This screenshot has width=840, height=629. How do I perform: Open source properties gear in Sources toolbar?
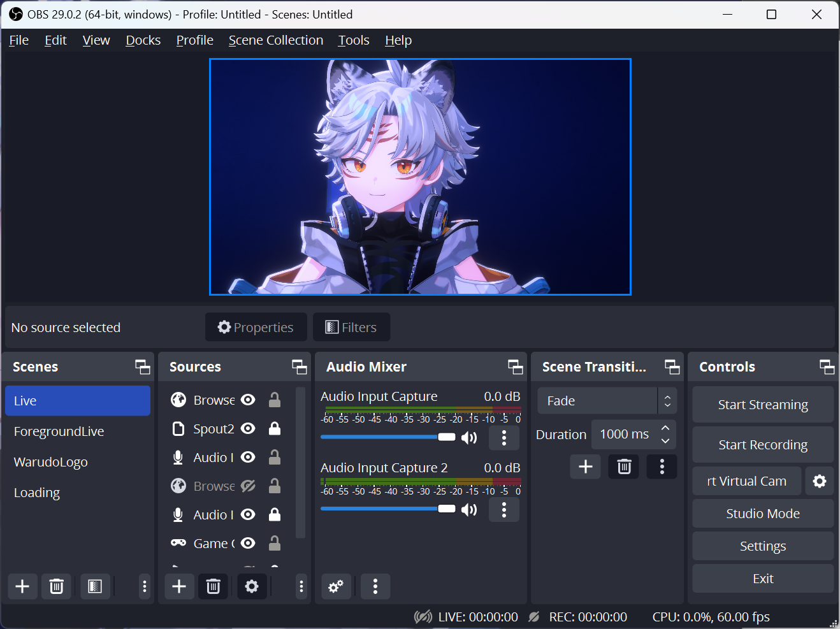click(x=252, y=586)
